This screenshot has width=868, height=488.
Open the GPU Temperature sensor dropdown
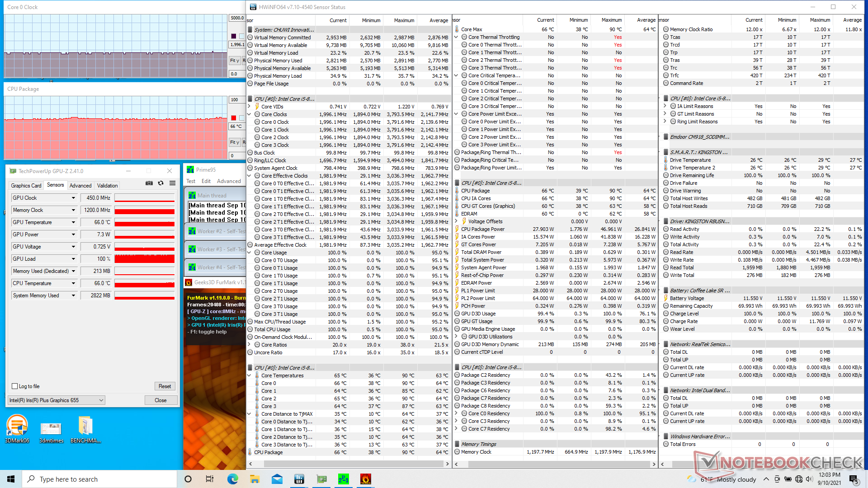(73, 222)
